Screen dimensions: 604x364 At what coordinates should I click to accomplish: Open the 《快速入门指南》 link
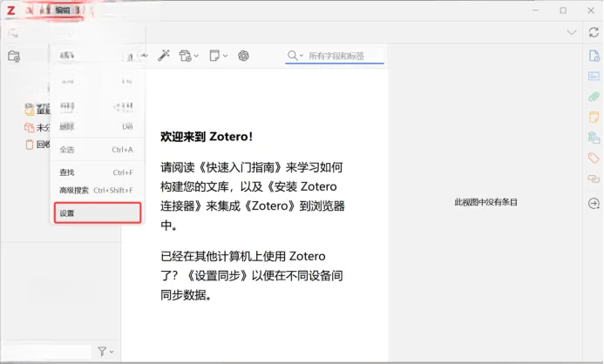coord(241,167)
